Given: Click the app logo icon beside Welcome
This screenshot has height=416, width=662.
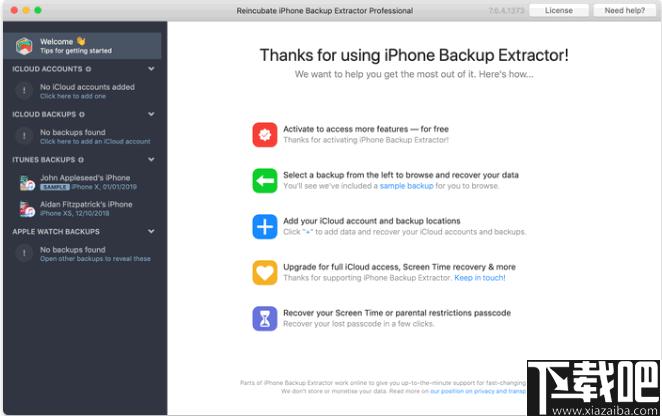Looking at the screenshot, I should tap(24, 46).
